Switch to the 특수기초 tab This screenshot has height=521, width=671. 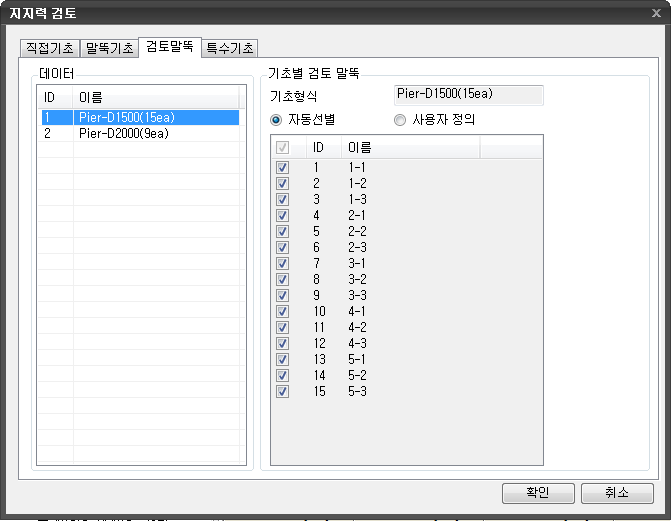(230, 48)
